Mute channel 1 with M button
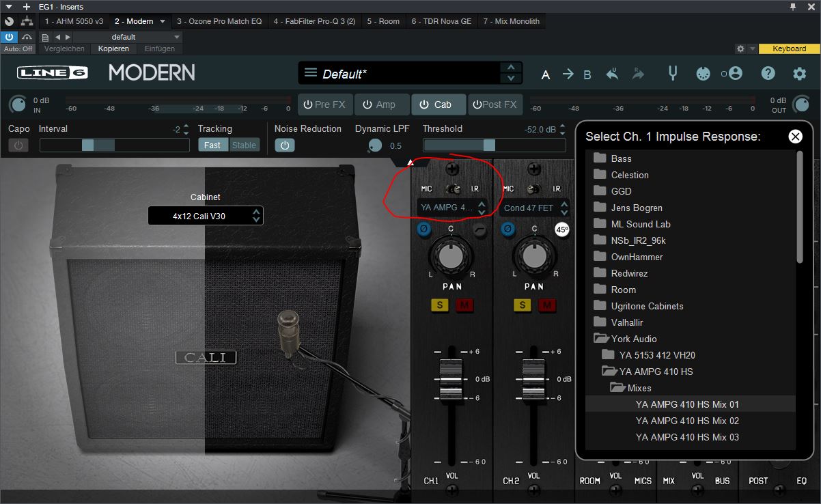The image size is (821, 504). pos(464,305)
